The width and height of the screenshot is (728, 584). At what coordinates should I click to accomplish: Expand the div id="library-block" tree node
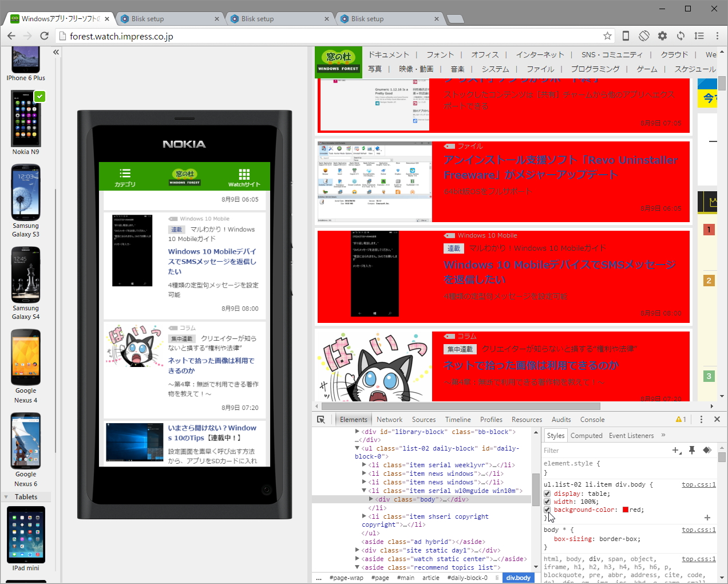click(x=357, y=431)
